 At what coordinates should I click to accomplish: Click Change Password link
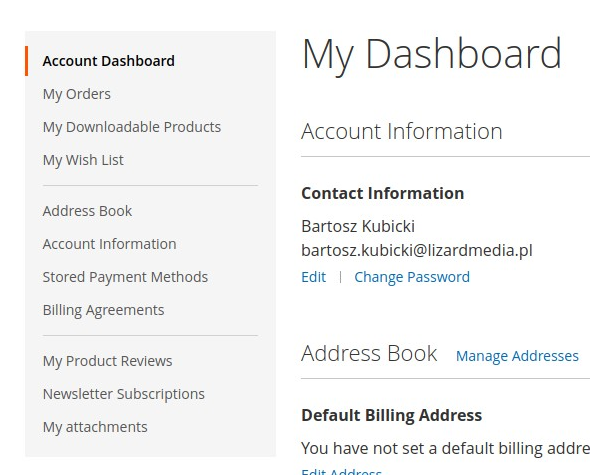pos(412,277)
